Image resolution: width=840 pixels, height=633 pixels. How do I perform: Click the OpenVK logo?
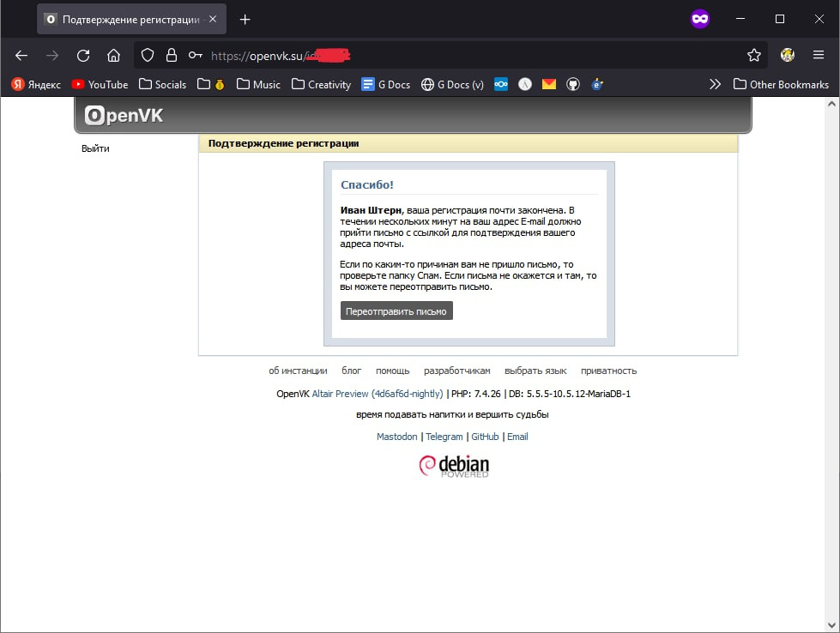coord(124,115)
